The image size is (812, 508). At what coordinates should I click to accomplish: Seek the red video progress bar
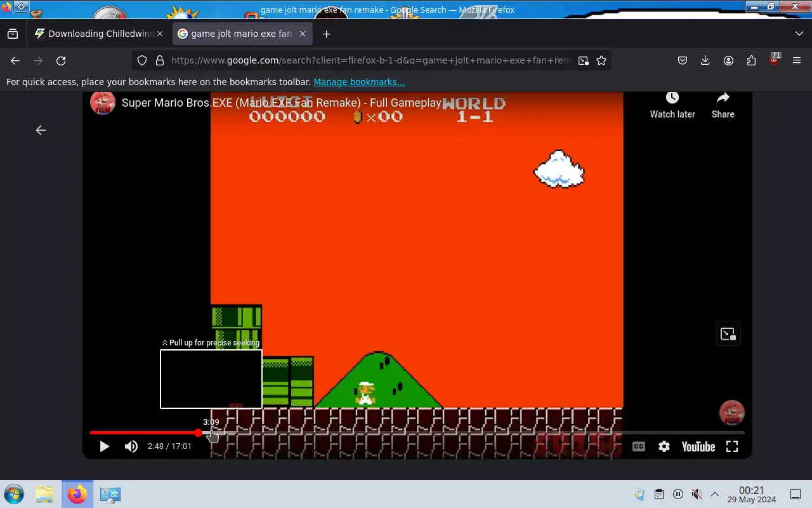[x=417, y=433]
